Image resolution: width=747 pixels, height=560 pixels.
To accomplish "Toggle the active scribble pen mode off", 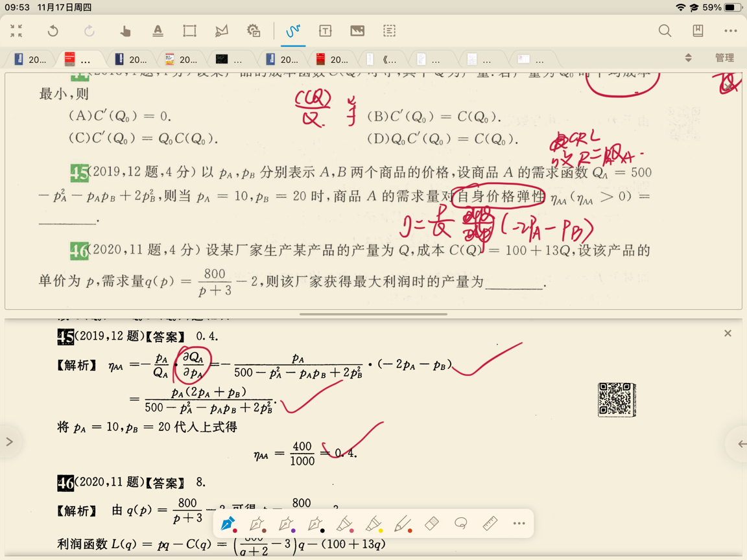I will (293, 30).
